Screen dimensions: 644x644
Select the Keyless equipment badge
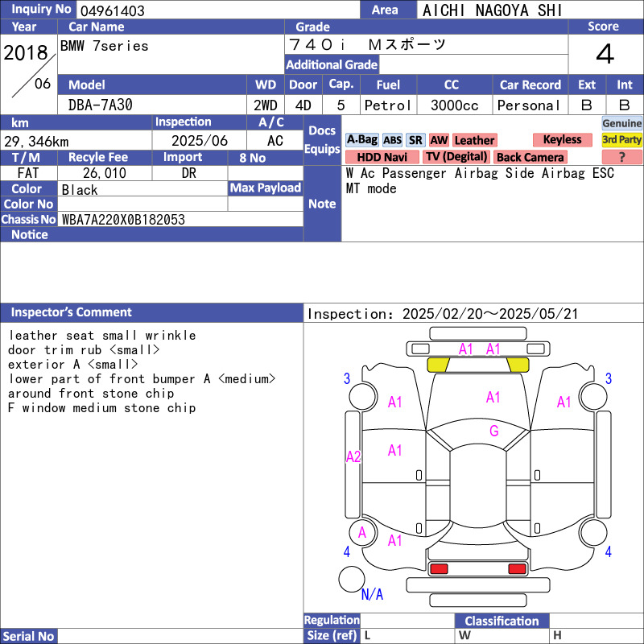click(x=562, y=140)
